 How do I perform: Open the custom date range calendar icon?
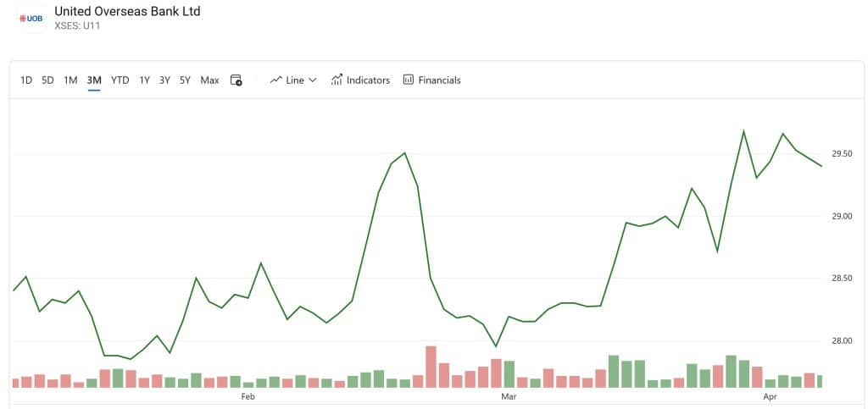tap(236, 80)
